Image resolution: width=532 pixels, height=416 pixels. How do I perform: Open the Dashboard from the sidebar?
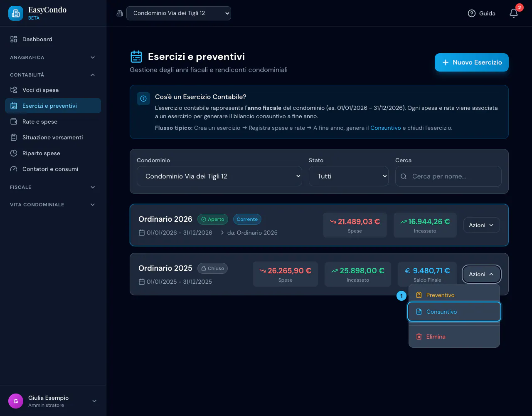coord(53,39)
